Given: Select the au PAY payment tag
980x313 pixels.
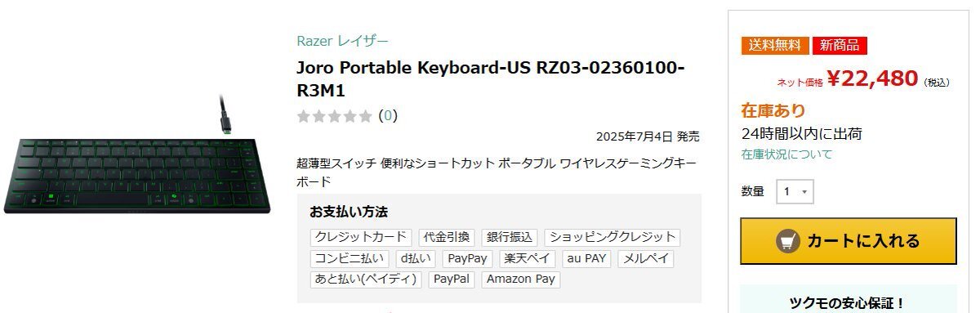Looking at the screenshot, I should [x=586, y=258].
